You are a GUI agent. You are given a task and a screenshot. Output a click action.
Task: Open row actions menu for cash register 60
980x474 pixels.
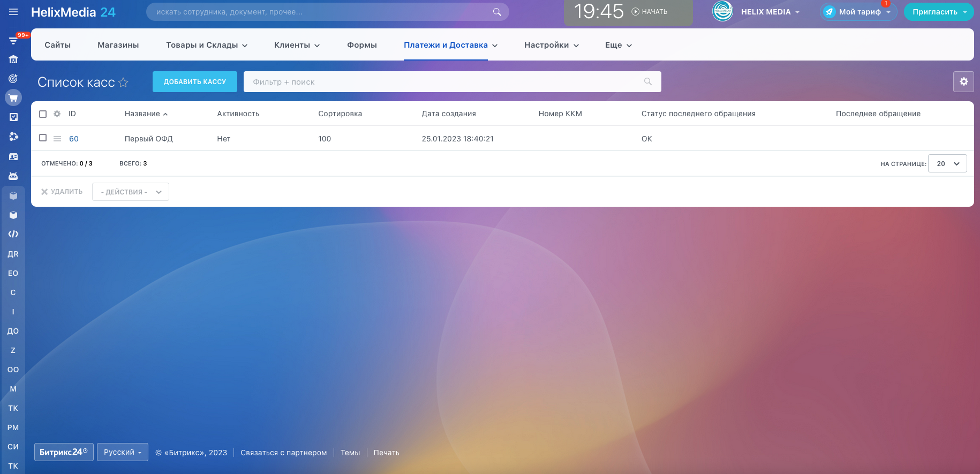[57, 139]
